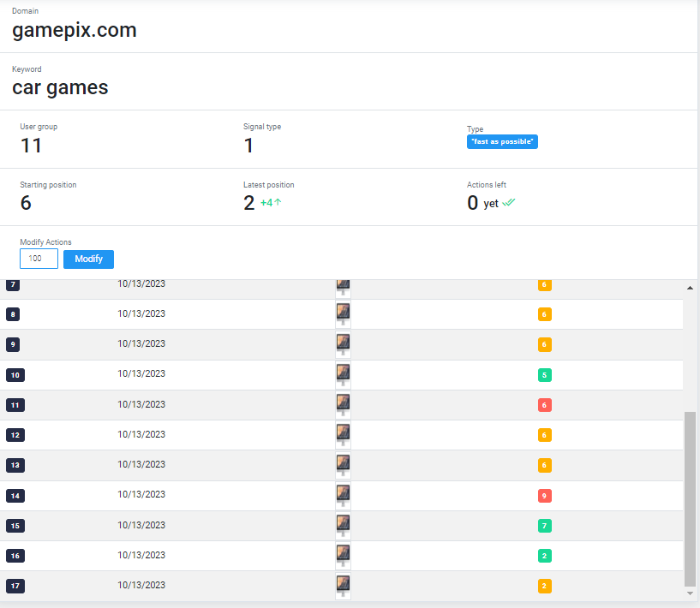
Task: Click the green double-checkmark next to yet
Action: pos(508,202)
